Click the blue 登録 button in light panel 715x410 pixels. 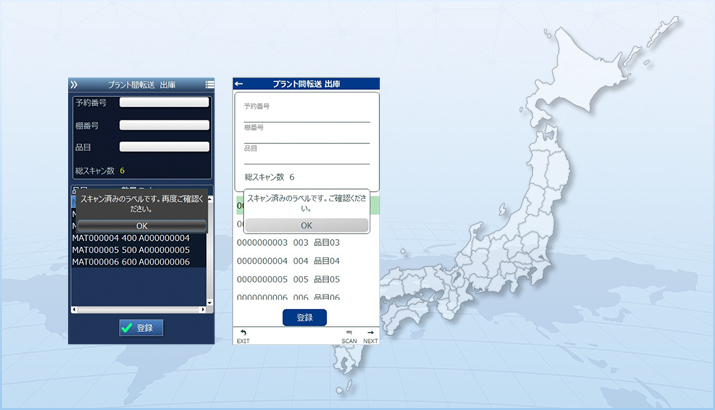305,317
